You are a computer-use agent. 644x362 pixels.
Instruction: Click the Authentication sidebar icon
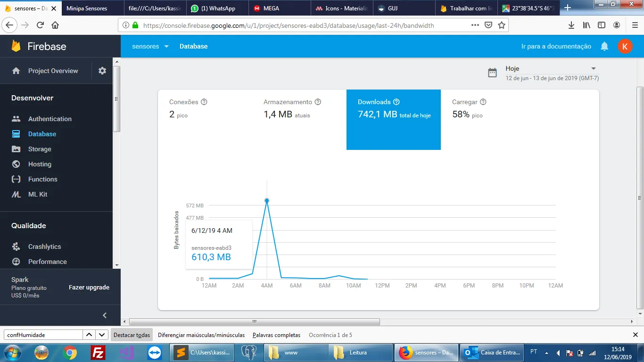(16, 119)
